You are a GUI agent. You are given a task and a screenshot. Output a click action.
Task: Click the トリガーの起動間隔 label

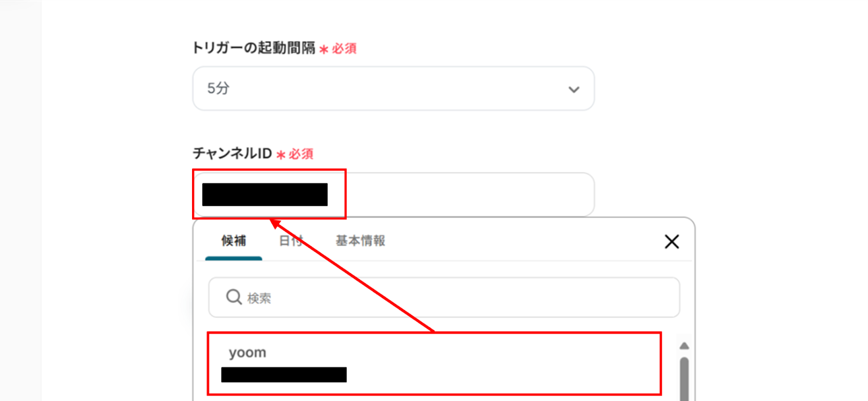[x=254, y=48]
